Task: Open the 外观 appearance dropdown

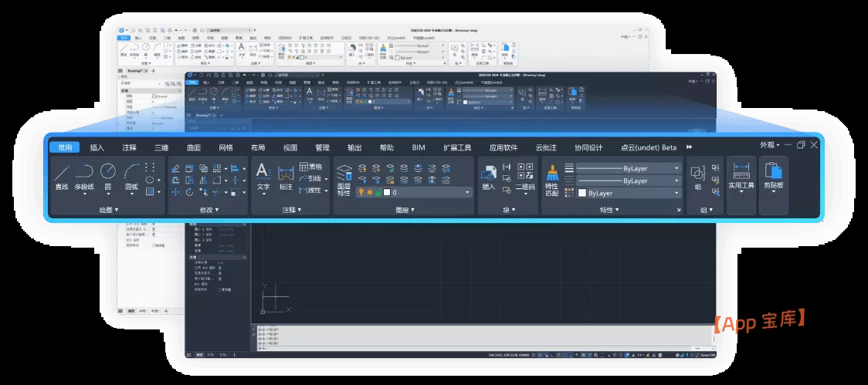Action: 769,145
